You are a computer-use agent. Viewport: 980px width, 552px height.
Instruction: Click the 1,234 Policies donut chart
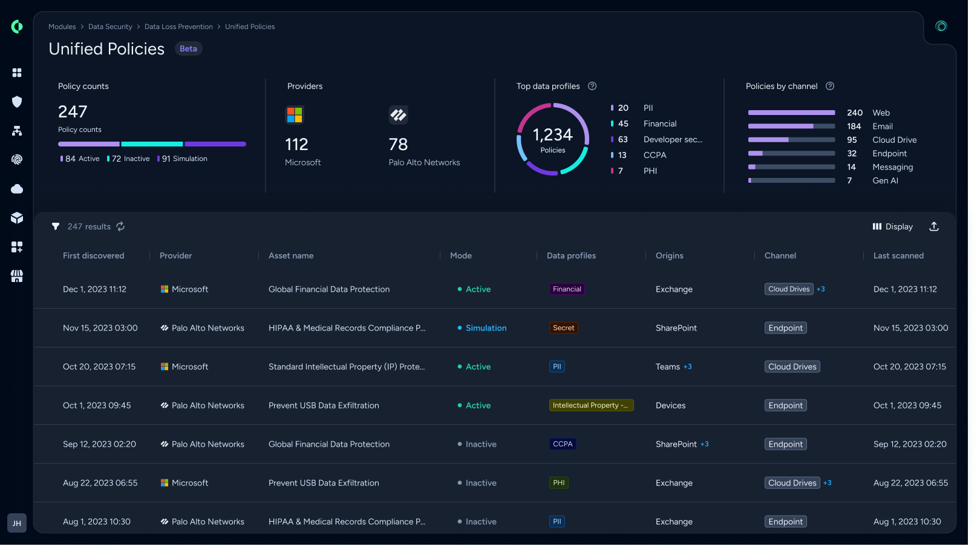click(560, 140)
